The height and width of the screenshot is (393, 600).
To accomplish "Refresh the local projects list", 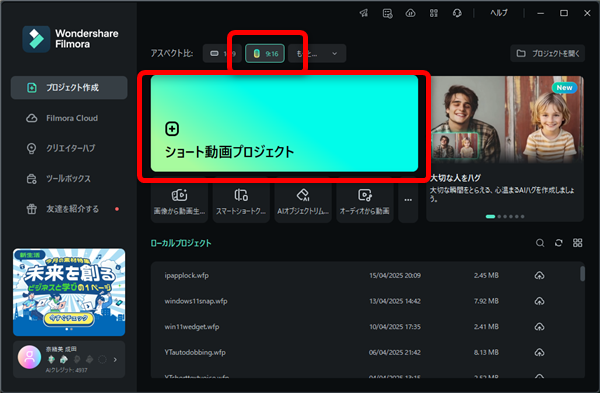I will click(x=559, y=243).
